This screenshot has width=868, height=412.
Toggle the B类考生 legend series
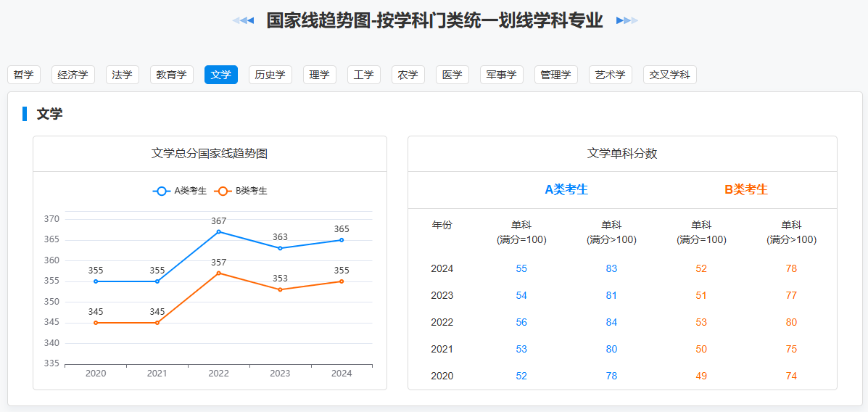point(241,191)
